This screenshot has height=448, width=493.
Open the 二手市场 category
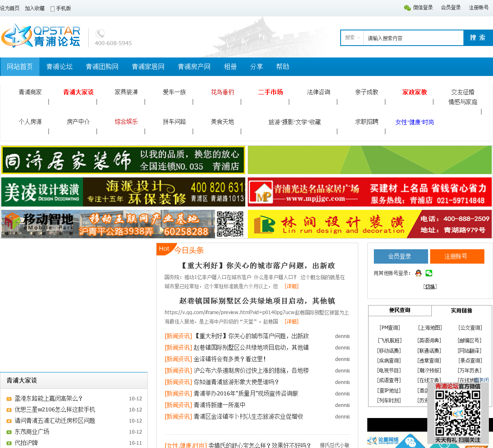(x=271, y=92)
